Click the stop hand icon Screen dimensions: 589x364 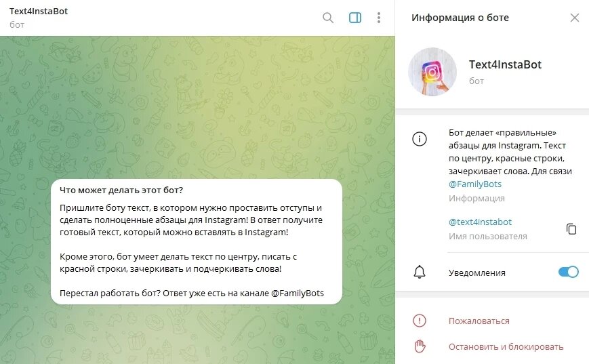[x=420, y=346]
